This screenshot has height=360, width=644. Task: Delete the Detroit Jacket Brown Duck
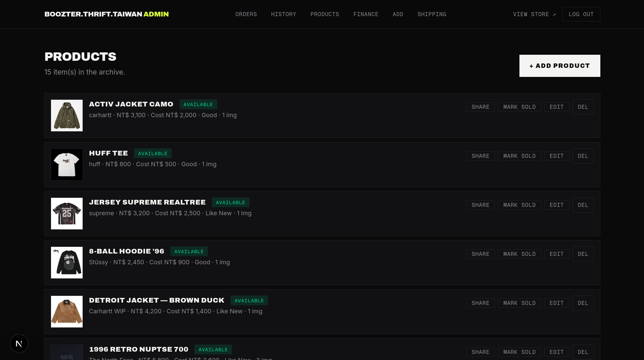583,303
